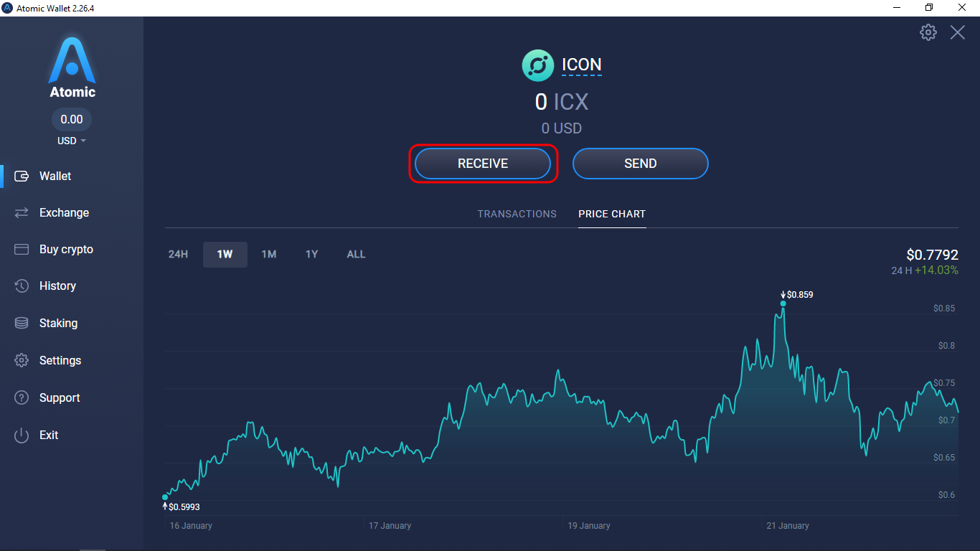The height and width of the screenshot is (551, 980).
Task: Click the Settings gear icon in sidebar
Action: click(x=22, y=360)
